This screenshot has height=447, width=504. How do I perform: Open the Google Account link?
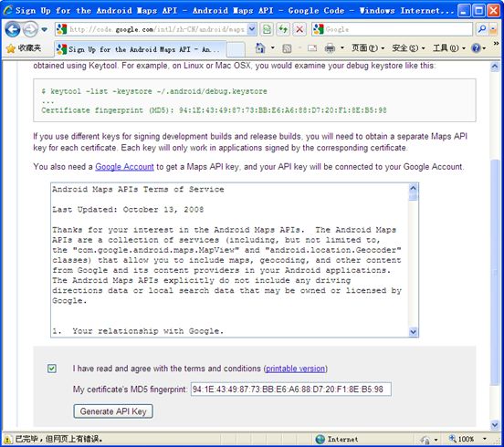tap(124, 167)
